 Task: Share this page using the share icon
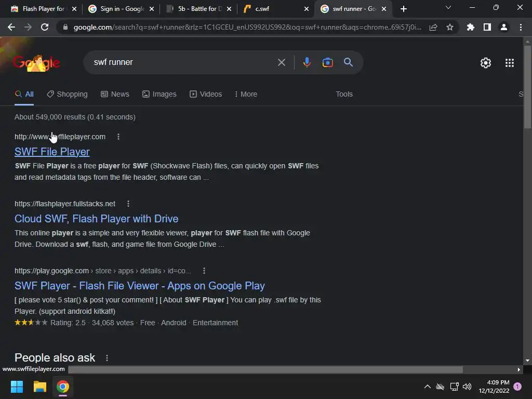(x=433, y=28)
